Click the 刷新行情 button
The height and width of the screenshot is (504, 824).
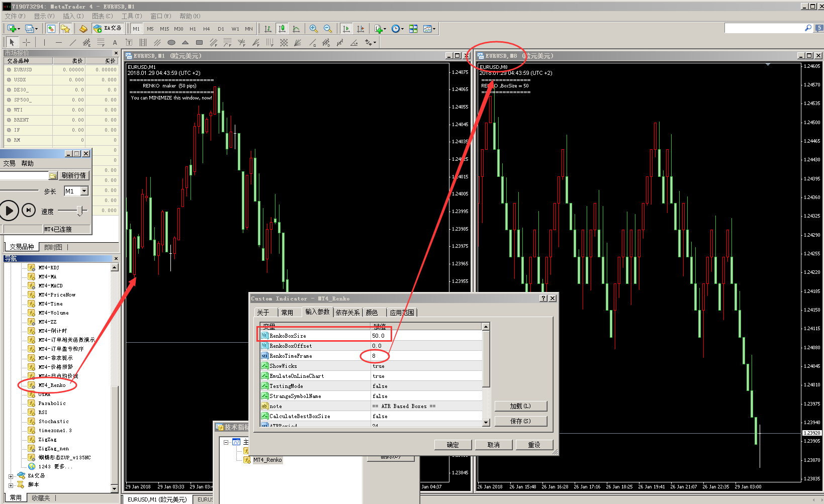click(74, 175)
